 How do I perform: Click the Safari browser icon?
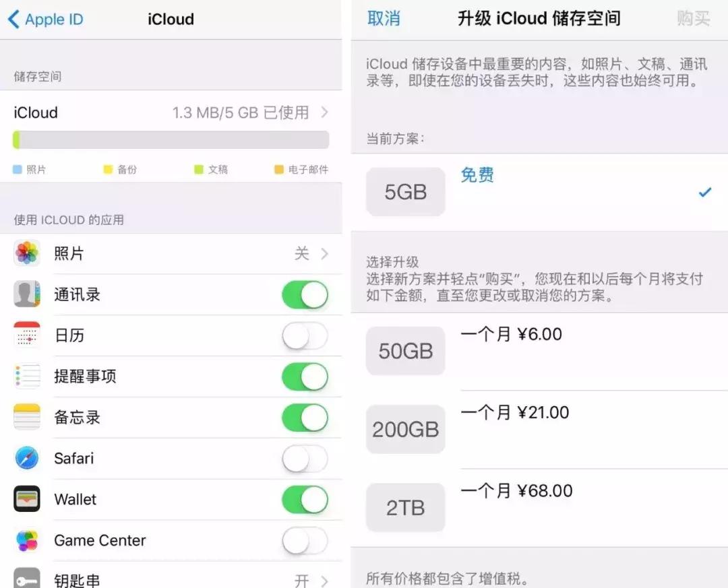click(x=26, y=459)
